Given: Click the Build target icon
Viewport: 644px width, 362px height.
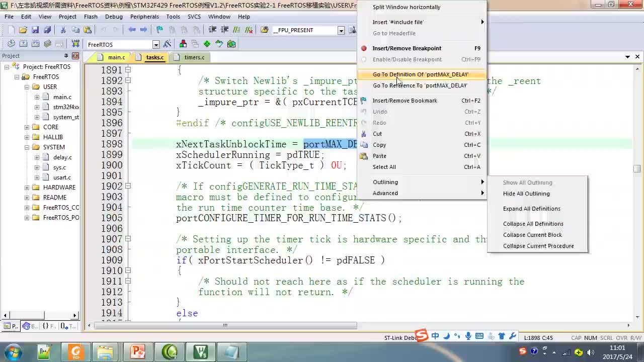Looking at the screenshot, I should point(23,44).
